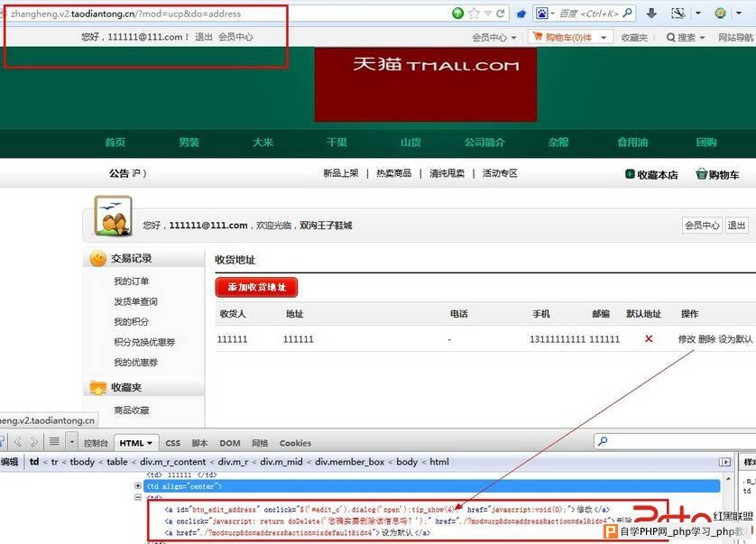
Task: Open 干果 category in navigation bar
Action: click(337, 143)
